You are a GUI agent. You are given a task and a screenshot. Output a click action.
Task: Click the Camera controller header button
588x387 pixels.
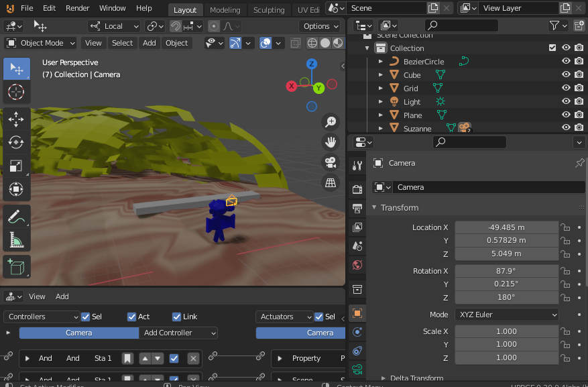(x=78, y=333)
